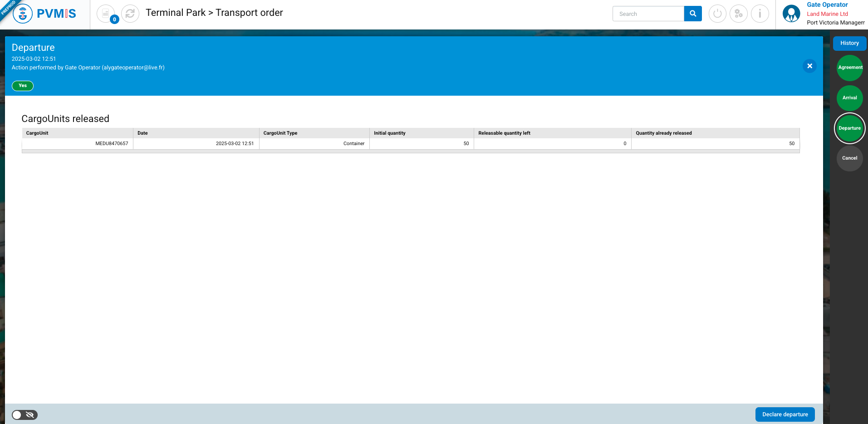Click the refresh arrows icon
Viewport: 868px width, 424px height.
click(x=130, y=14)
